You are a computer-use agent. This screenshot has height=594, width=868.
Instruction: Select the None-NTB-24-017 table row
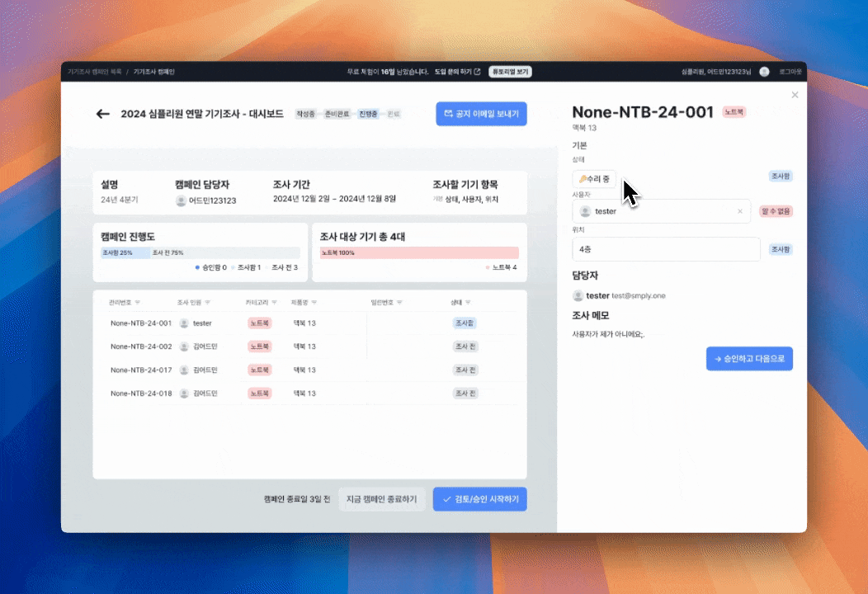pos(310,370)
